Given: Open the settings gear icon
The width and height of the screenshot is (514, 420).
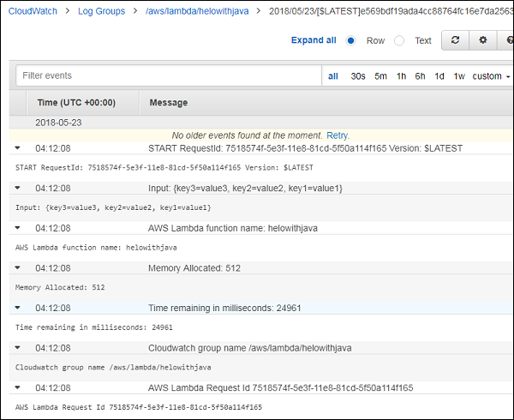Looking at the screenshot, I should (482, 40).
